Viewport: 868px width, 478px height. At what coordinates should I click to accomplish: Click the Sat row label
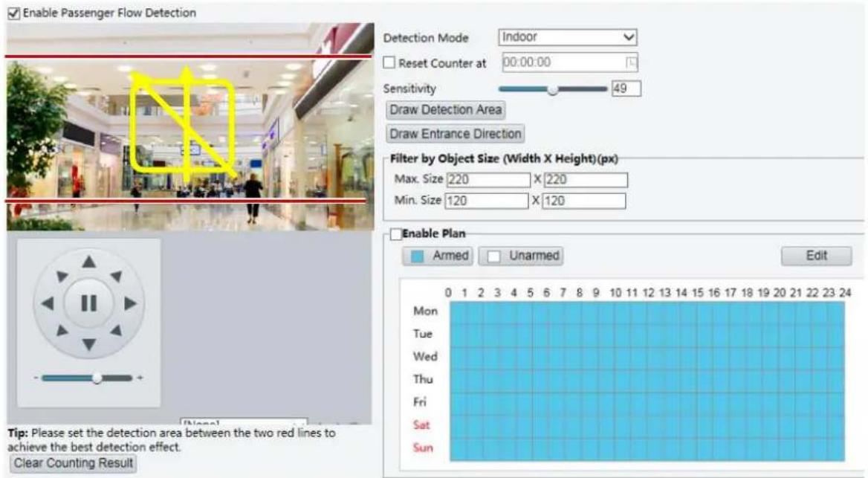(421, 424)
